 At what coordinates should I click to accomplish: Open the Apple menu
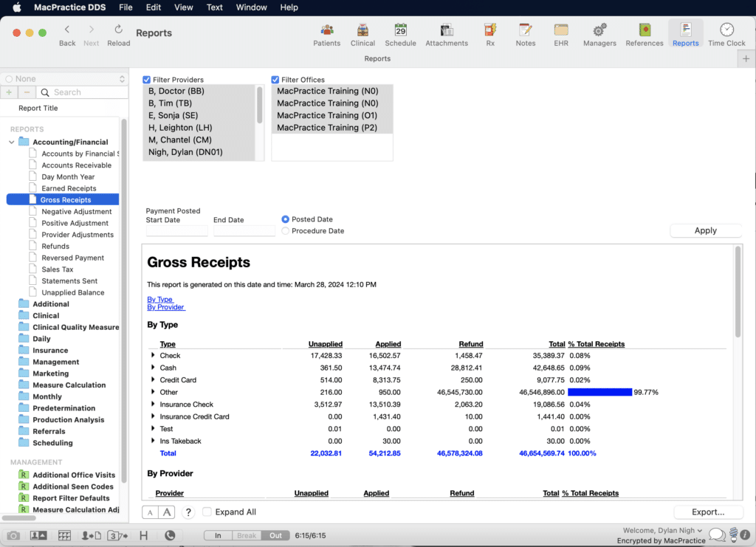17,7
